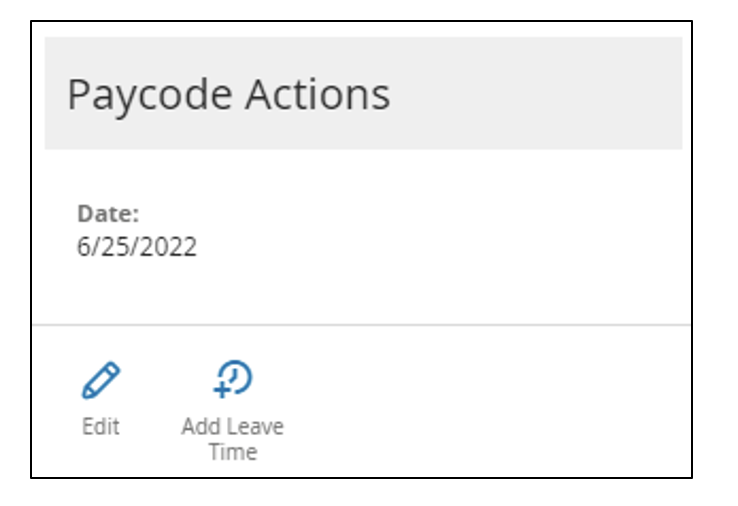Select the word "Time" under Add Leave

232,452
